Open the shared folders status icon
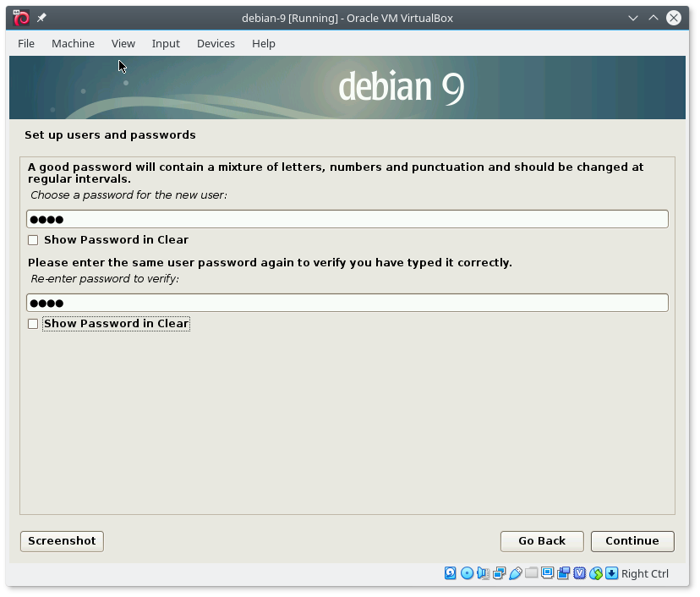700x597 pixels. [x=531, y=573]
